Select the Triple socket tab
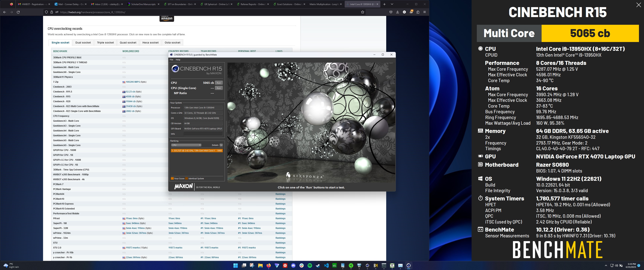The width and height of the screenshot is (644, 270). click(x=105, y=43)
